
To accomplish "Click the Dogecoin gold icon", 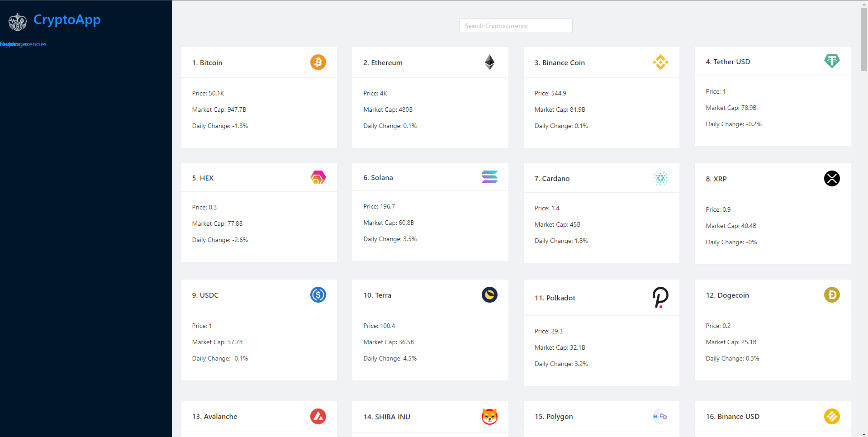I will coord(832,294).
